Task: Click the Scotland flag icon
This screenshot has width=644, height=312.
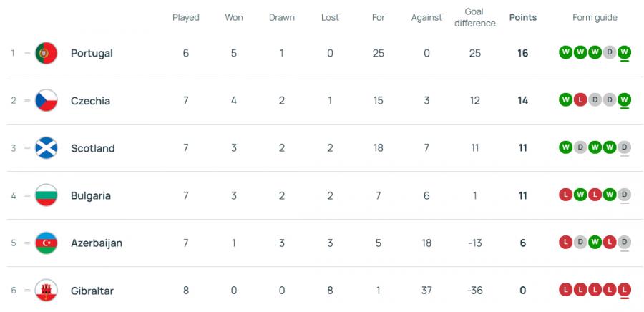Action: click(x=47, y=148)
